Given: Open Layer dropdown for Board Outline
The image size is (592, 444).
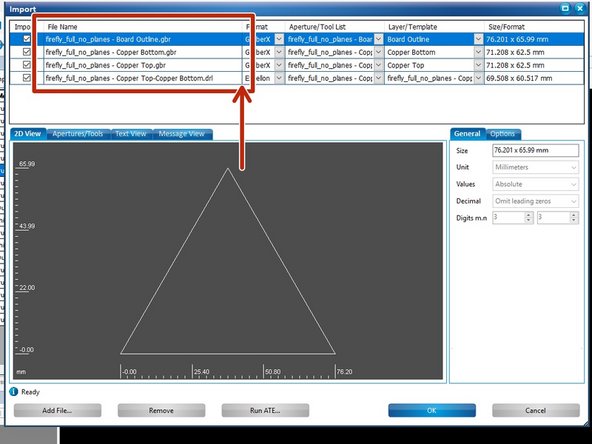Looking at the screenshot, I should click(x=478, y=39).
